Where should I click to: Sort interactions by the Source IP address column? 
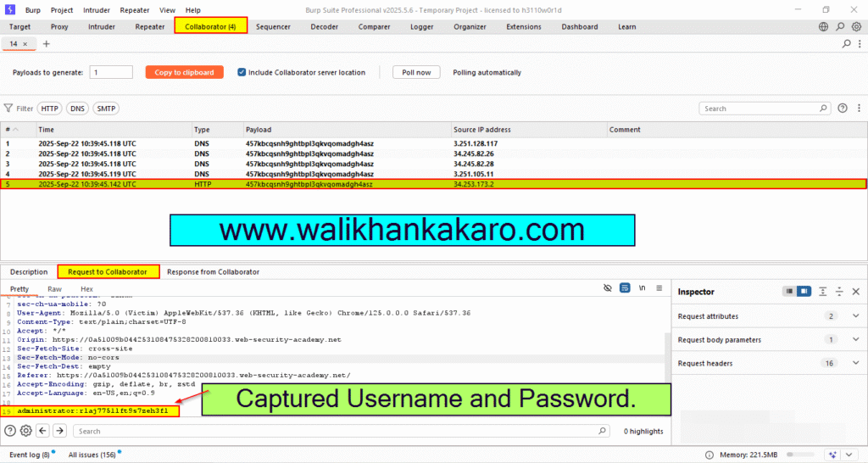[x=529, y=130]
